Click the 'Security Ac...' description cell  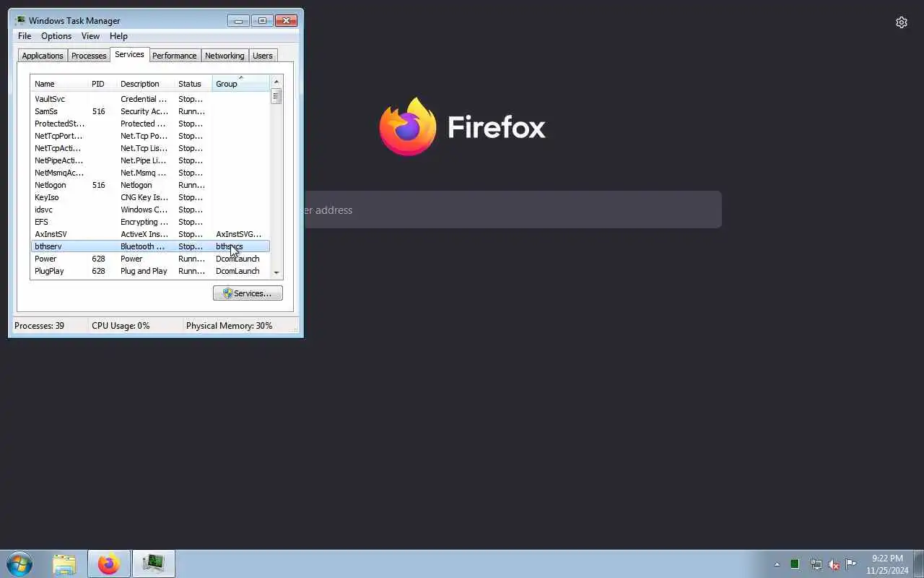pos(144,111)
